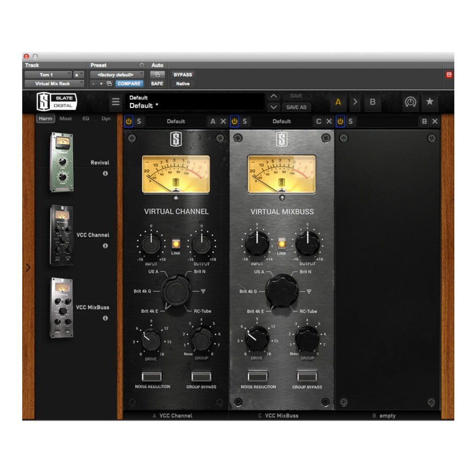
Task: Enable automation SAFE button
Action: point(157,84)
